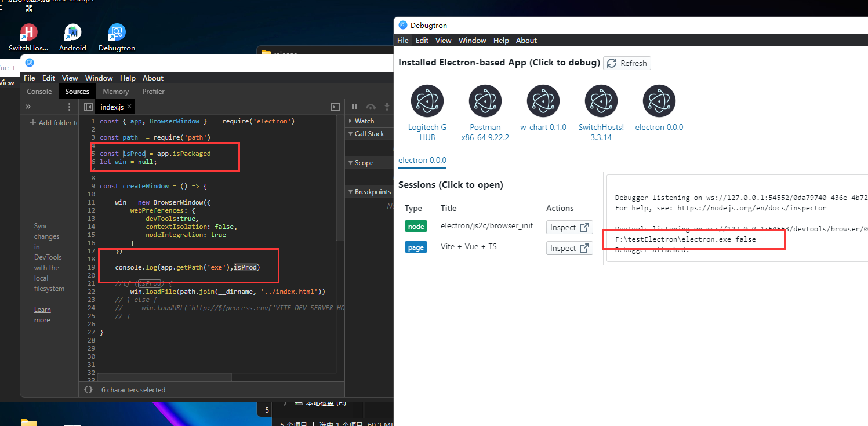The height and width of the screenshot is (426, 868).
Task: Click '6 characters selected' status text
Action: pos(133,390)
